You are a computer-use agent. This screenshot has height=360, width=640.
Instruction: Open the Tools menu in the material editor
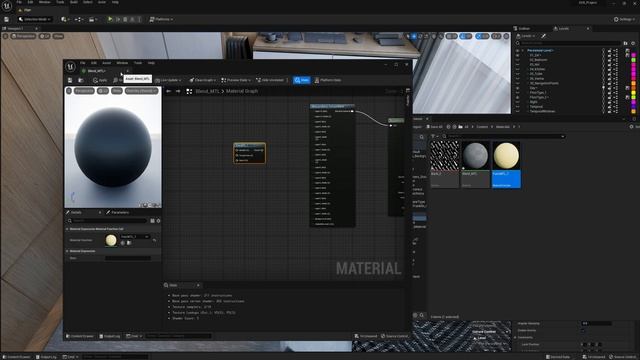[138, 63]
